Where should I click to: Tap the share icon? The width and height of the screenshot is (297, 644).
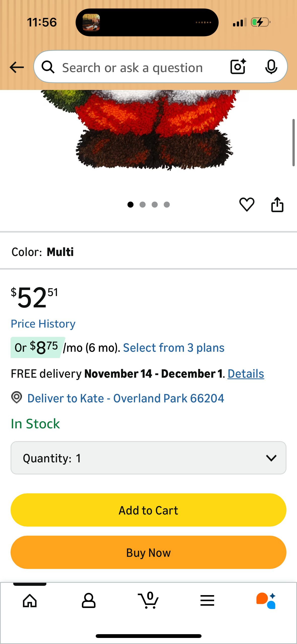coord(277,204)
